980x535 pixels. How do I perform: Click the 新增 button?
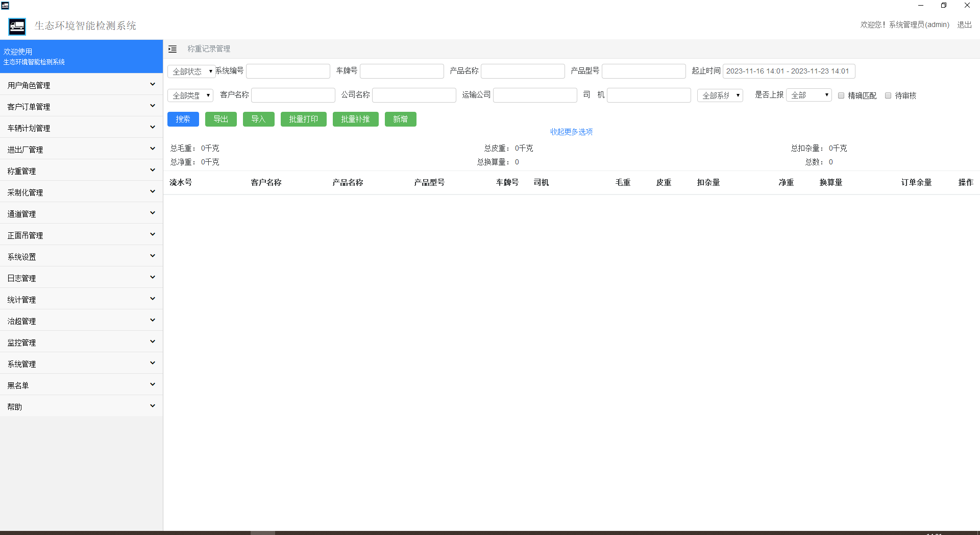coord(401,119)
